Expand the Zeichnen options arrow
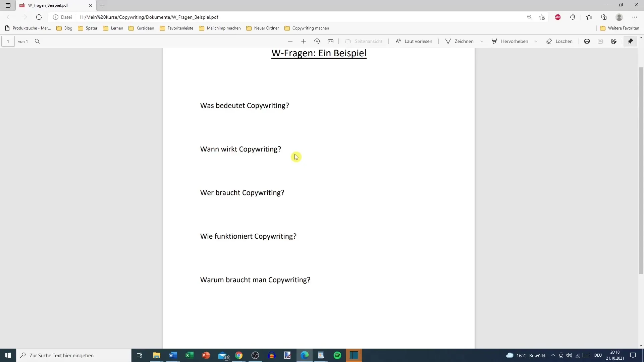 tap(482, 41)
